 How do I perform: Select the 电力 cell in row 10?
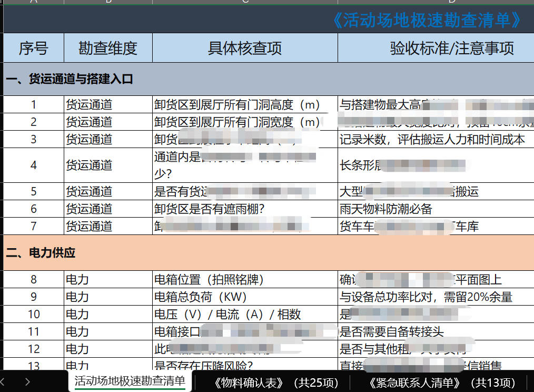point(108,314)
